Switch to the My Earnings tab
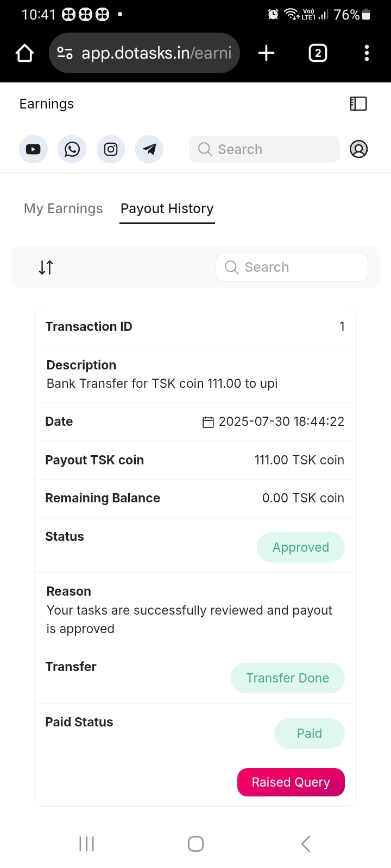 pyautogui.click(x=63, y=209)
